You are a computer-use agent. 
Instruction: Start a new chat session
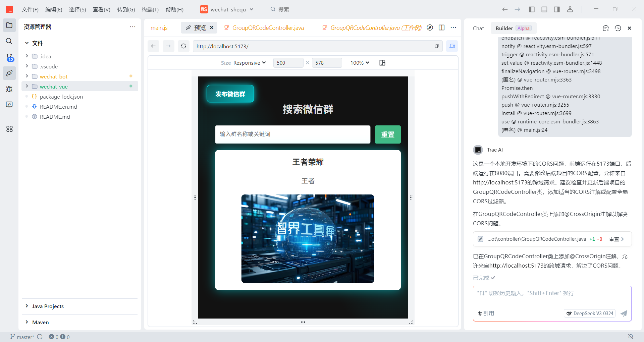click(606, 28)
